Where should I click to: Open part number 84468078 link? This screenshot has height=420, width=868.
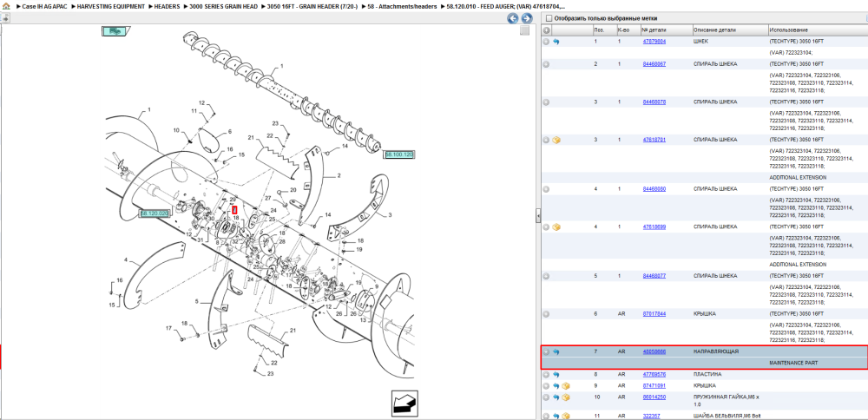[x=654, y=102]
